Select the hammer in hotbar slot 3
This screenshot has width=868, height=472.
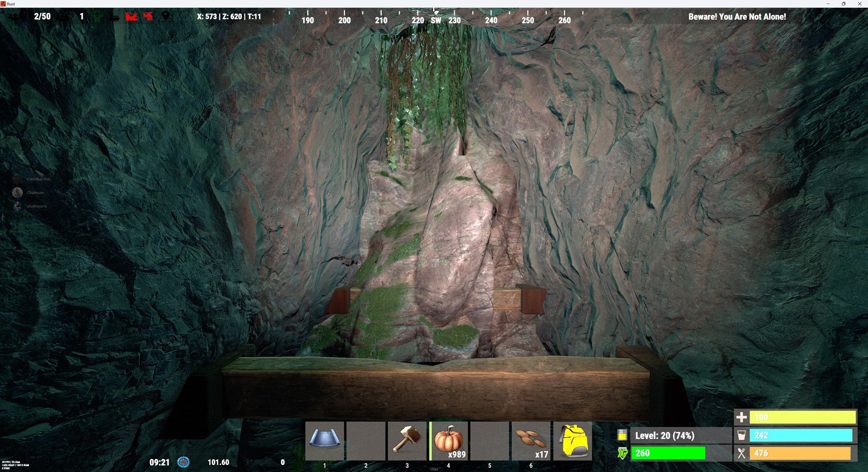pos(407,441)
